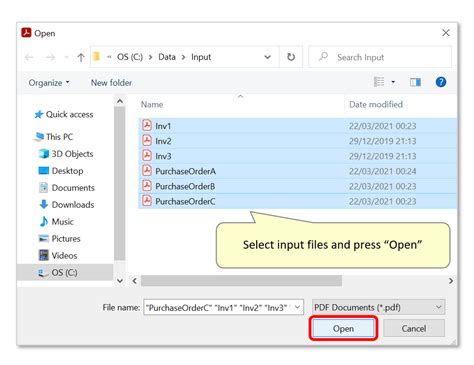Screen dimensions: 474x365
Task: Go up one folder level
Action: (x=81, y=57)
